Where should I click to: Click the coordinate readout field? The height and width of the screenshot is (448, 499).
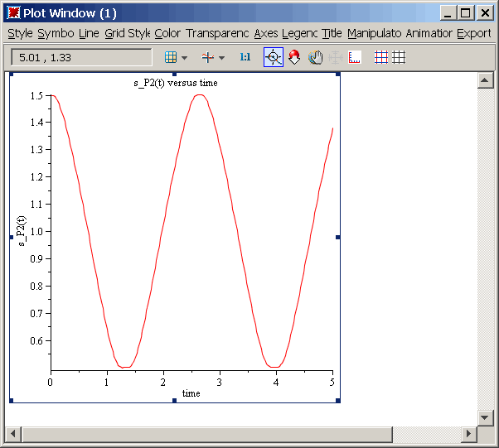81,57
